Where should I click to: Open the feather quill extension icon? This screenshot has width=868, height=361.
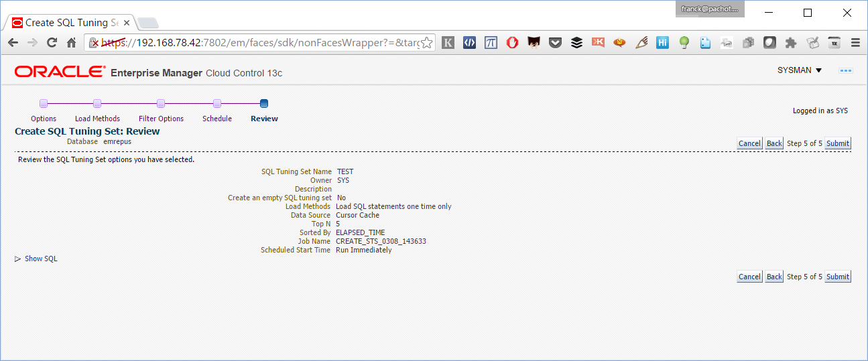click(x=641, y=42)
